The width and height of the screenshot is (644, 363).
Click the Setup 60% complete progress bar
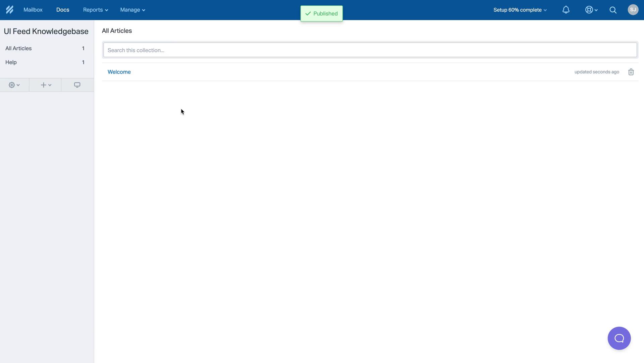pos(520,10)
